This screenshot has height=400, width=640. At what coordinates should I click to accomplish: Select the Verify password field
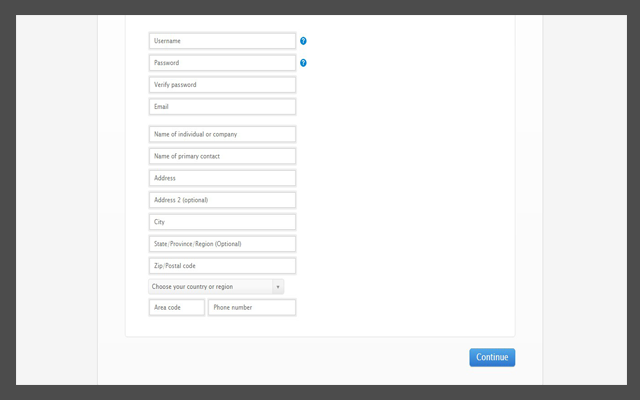222,85
